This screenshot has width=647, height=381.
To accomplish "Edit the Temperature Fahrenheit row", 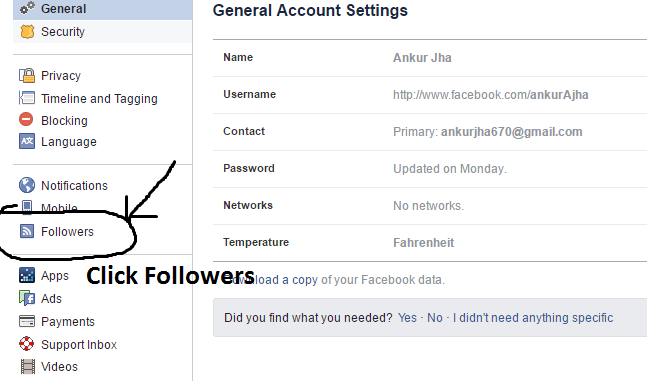I will [x=430, y=243].
